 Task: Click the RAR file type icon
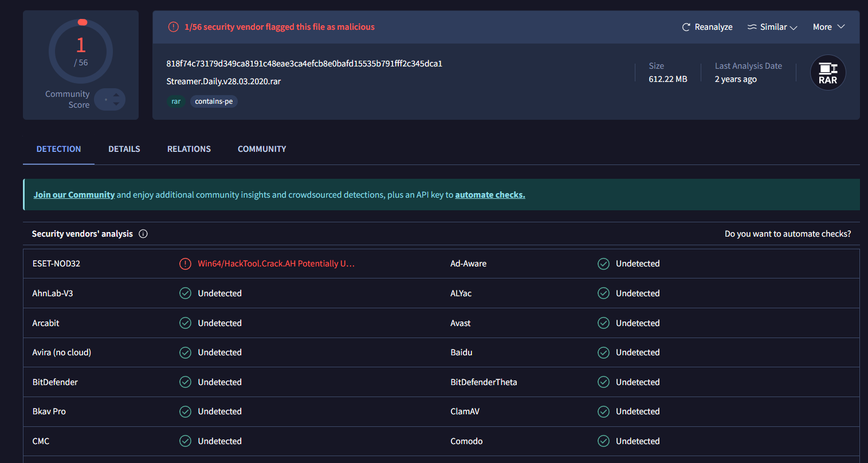[827, 73]
